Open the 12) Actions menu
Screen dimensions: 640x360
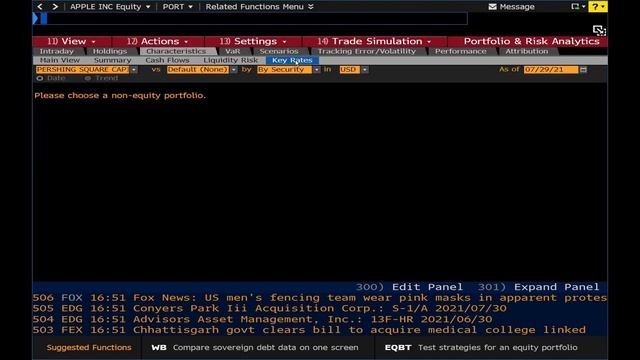click(158, 41)
